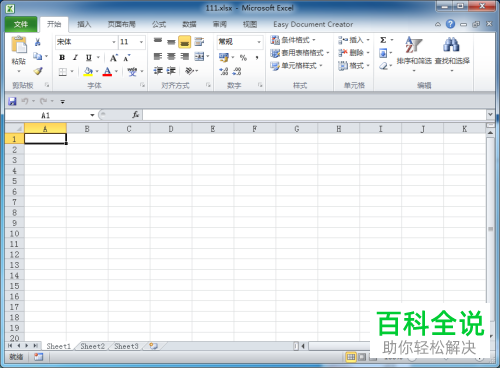The width and height of the screenshot is (500, 368).
Task: Click 插入 insert cells button
Action: pyautogui.click(x=354, y=40)
